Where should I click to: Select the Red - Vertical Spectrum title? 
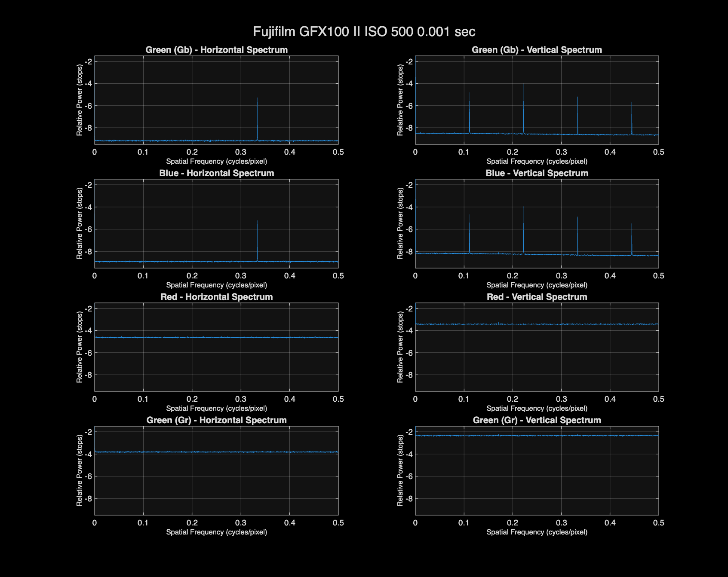pyautogui.click(x=537, y=297)
